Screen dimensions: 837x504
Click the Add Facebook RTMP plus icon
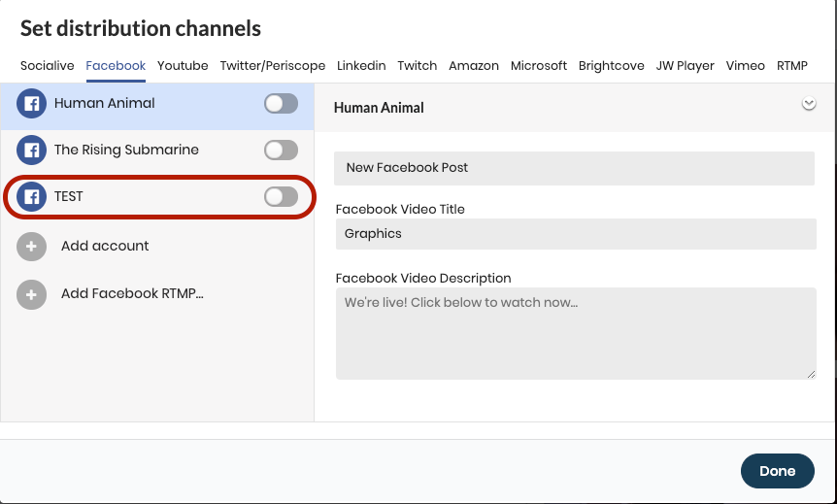pyautogui.click(x=31, y=294)
